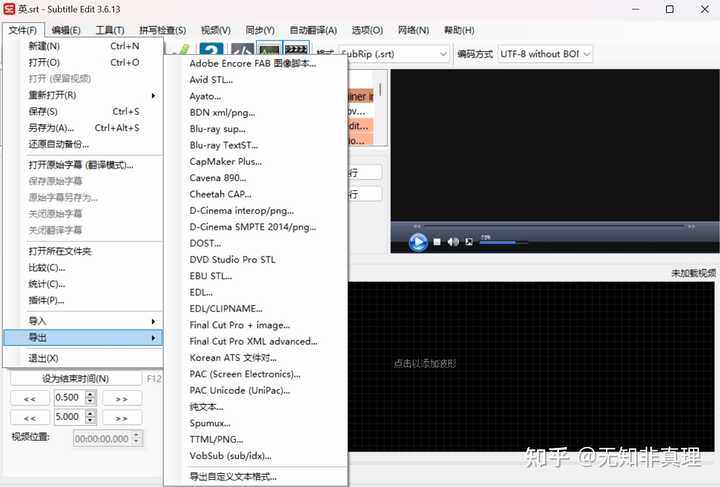The height and width of the screenshot is (487, 720).
Task: Open the 文件(F) menu
Action: [x=23, y=30]
